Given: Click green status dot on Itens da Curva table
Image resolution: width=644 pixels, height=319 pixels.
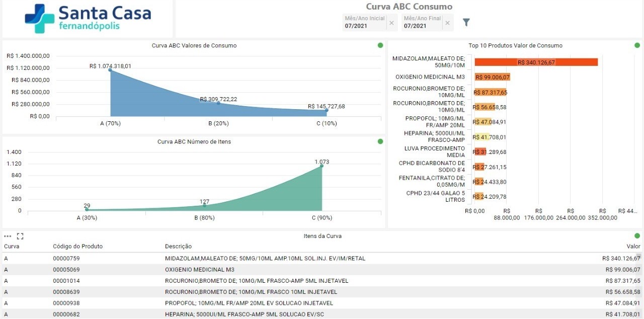Looking at the screenshot, I should [637, 235].
